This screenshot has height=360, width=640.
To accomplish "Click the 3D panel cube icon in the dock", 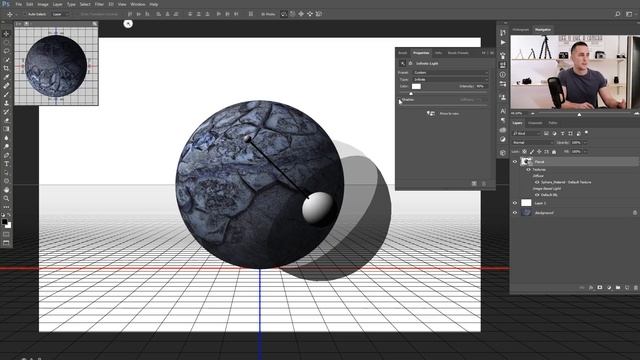I will [x=503, y=153].
